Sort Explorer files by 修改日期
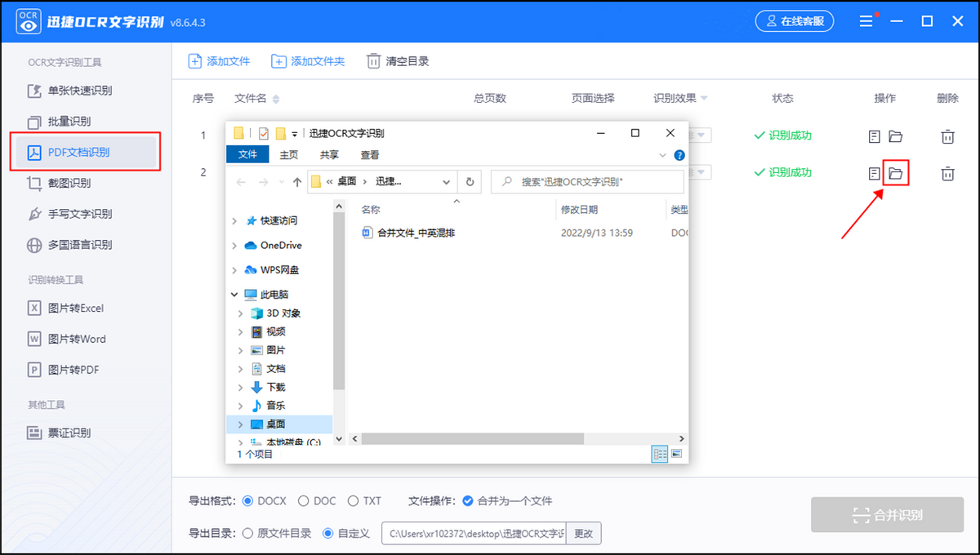 tap(579, 210)
